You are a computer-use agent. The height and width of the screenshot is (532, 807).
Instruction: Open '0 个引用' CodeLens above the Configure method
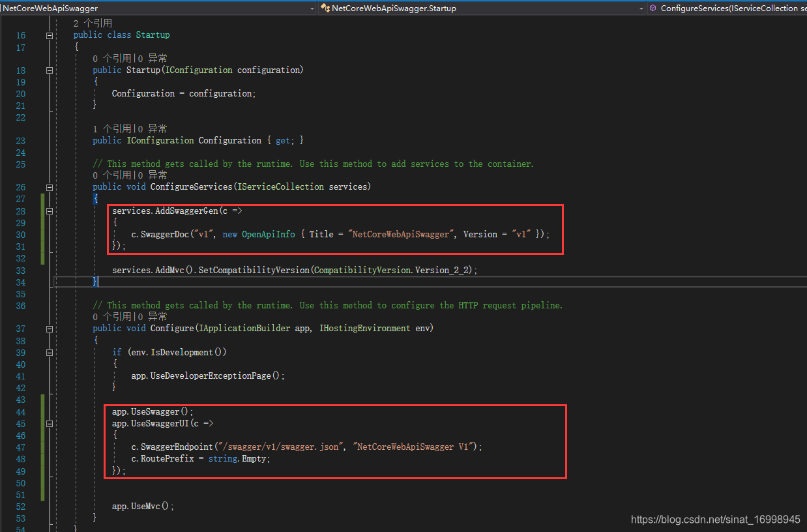pyautogui.click(x=112, y=317)
